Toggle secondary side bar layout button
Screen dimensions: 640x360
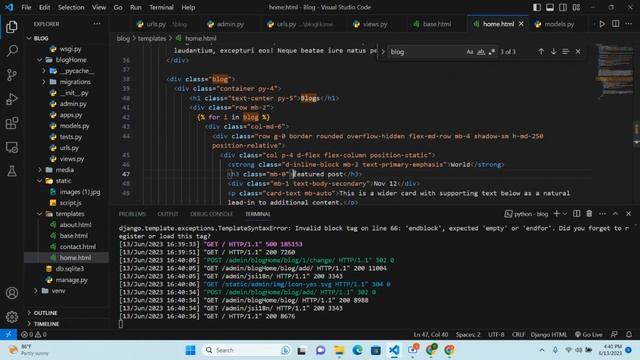point(563,7)
